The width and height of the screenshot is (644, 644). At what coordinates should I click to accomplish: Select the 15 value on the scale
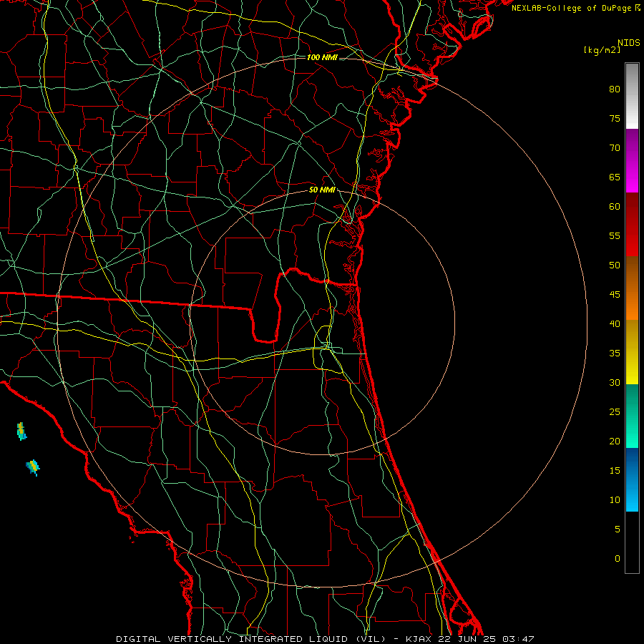click(x=615, y=471)
